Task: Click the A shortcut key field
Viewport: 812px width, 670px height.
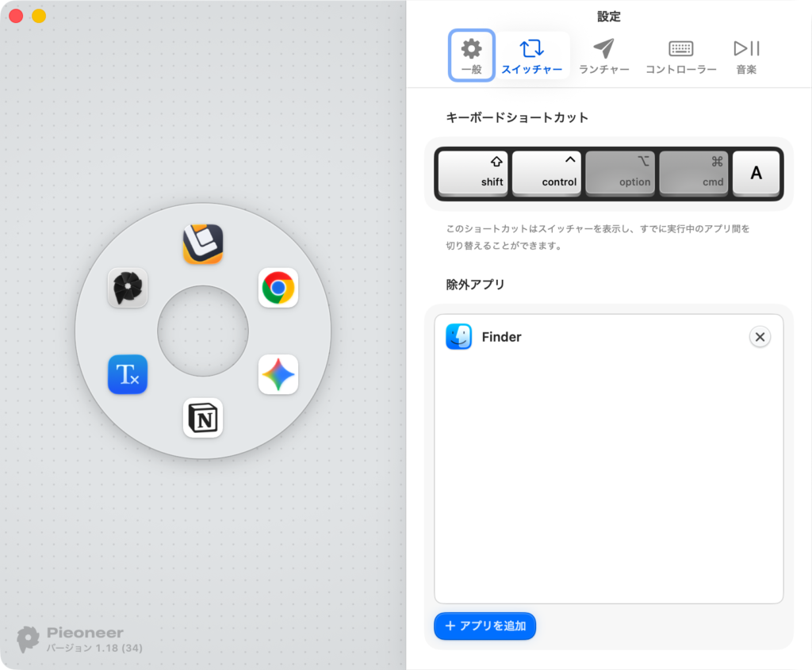Action: pos(756,173)
